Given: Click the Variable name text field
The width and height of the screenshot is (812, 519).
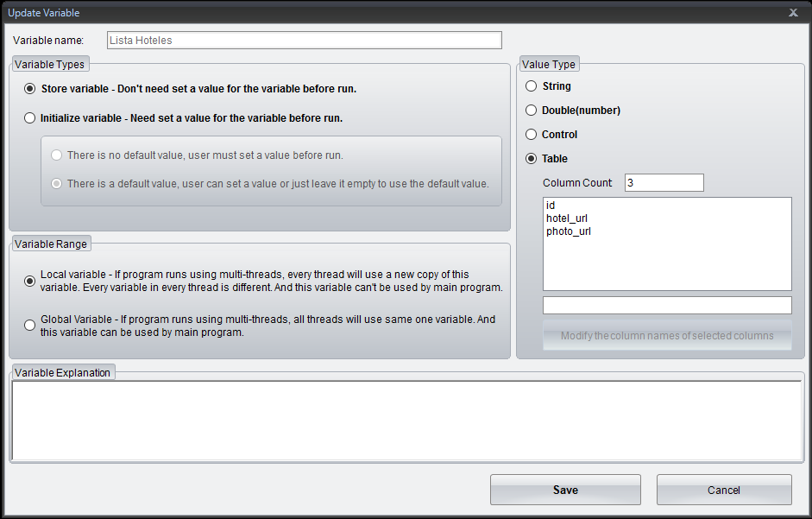Looking at the screenshot, I should 304,41.
